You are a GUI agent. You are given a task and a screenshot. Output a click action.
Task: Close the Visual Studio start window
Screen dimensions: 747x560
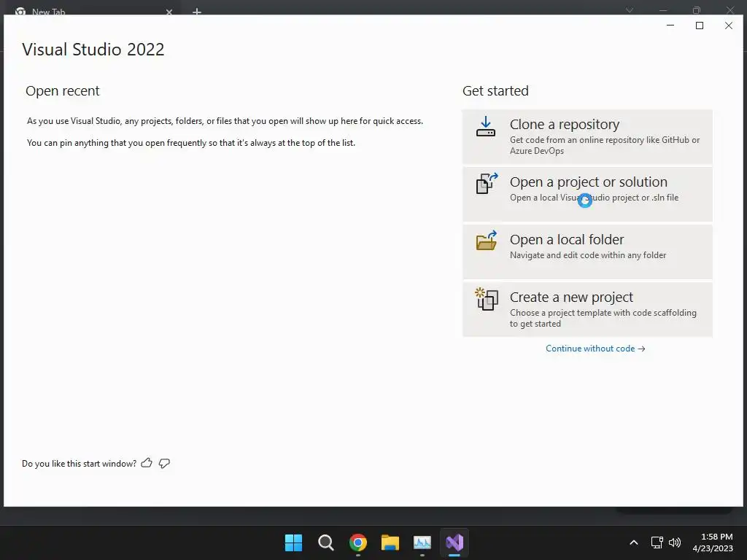tap(729, 26)
